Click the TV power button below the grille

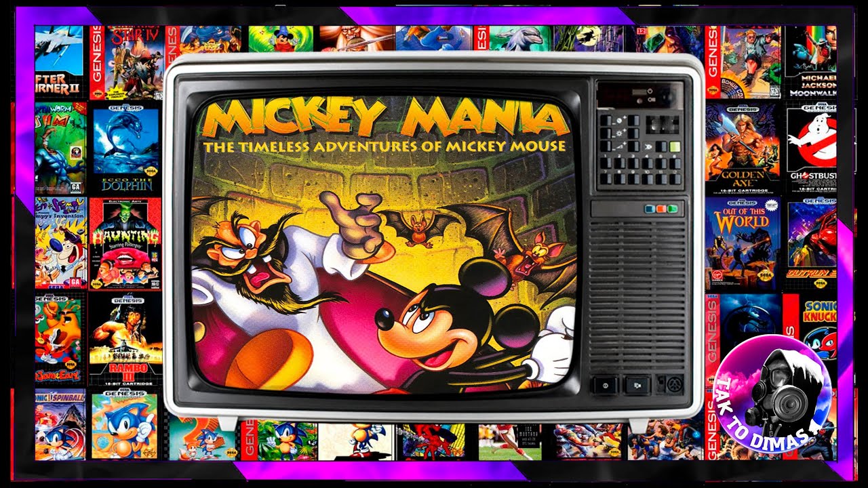point(604,385)
